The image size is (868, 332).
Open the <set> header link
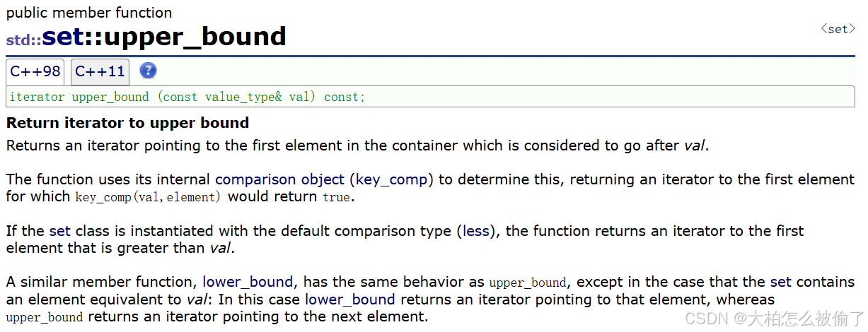[x=838, y=29]
